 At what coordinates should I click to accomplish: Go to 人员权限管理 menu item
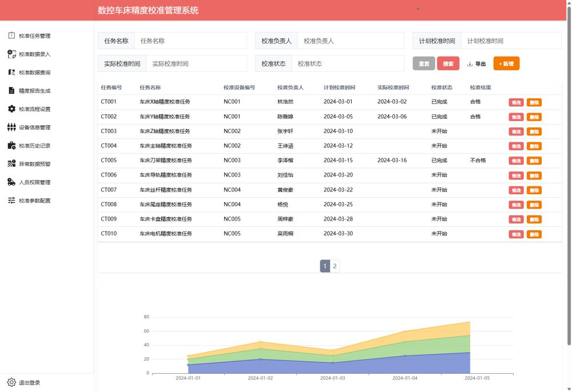(x=30, y=182)
